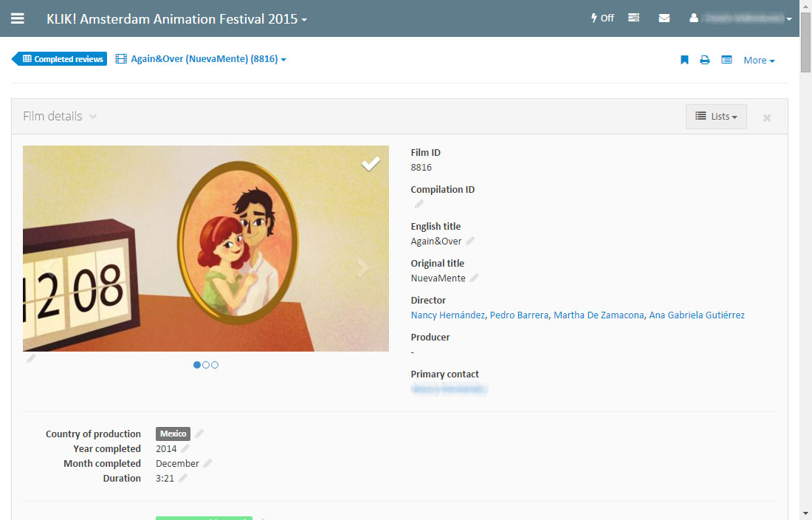Open the hamburger navigation menu
812x520 pixels.
17,18
